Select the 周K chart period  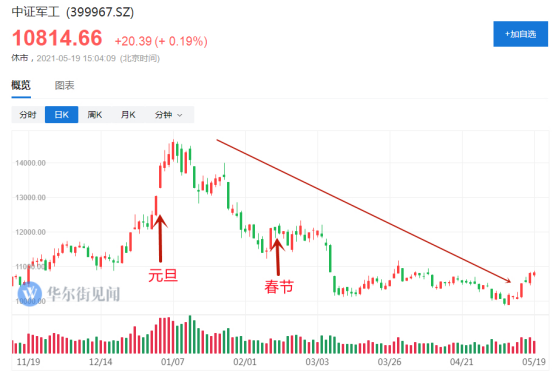[95, 115]
